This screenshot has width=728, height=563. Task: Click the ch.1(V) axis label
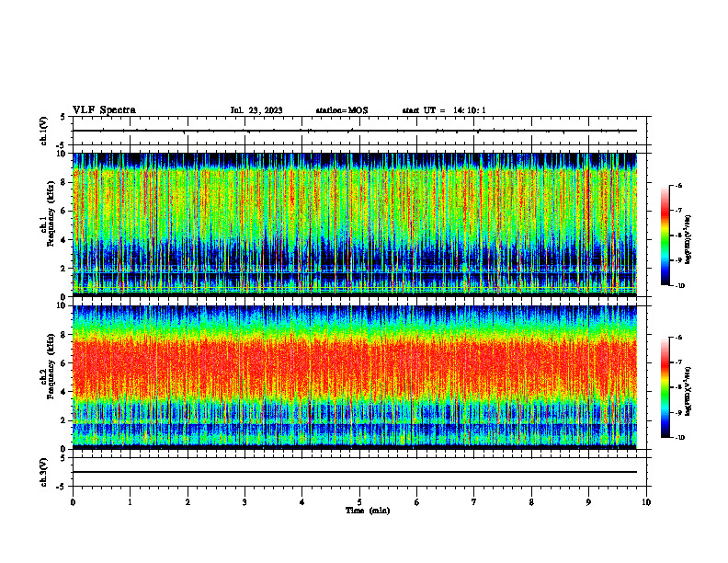[43, 131]
